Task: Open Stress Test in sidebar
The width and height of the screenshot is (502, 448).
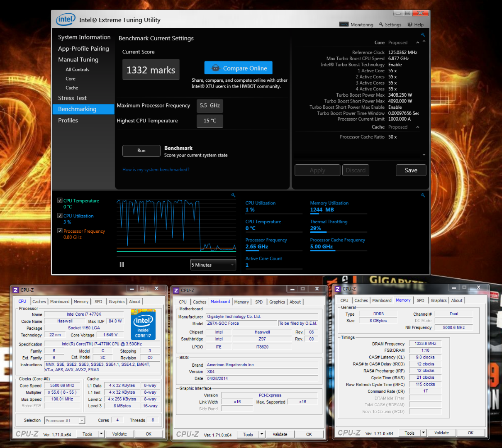Action: point(72,98)
